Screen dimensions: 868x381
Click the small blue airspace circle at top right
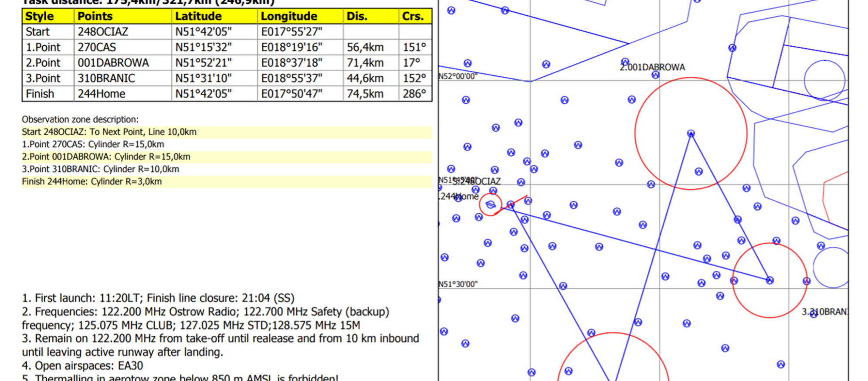point(824,80)
